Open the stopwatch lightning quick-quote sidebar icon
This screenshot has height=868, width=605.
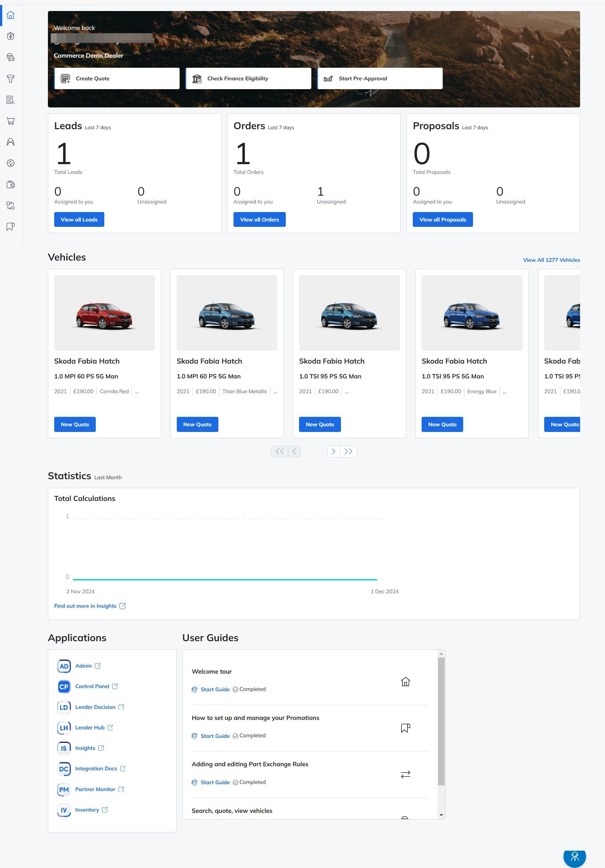[x=11, y=36]
